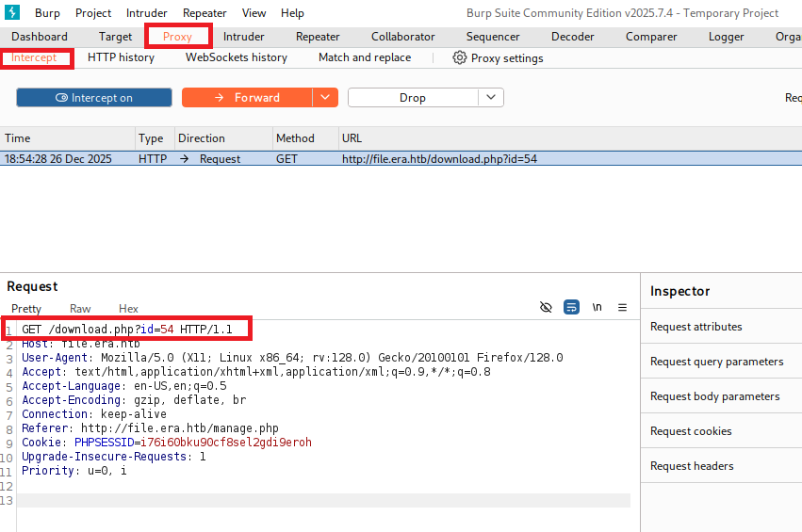Turn off the Intercept on toggle

tap(94, 98)
